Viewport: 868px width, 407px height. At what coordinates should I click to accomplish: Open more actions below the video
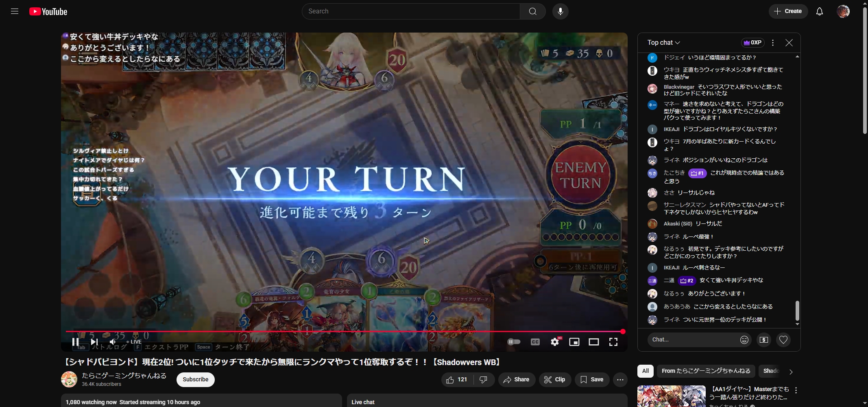pyautogui.click(x=620, y=380)
